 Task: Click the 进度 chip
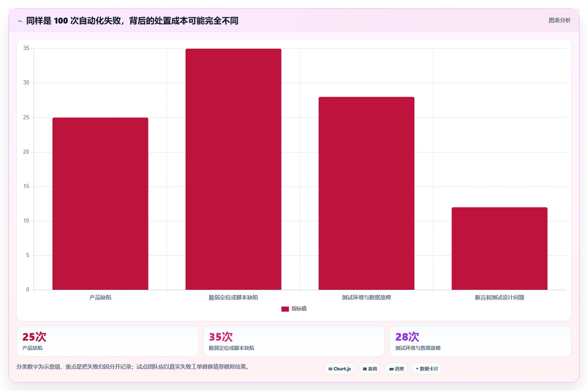coord(396,369)
